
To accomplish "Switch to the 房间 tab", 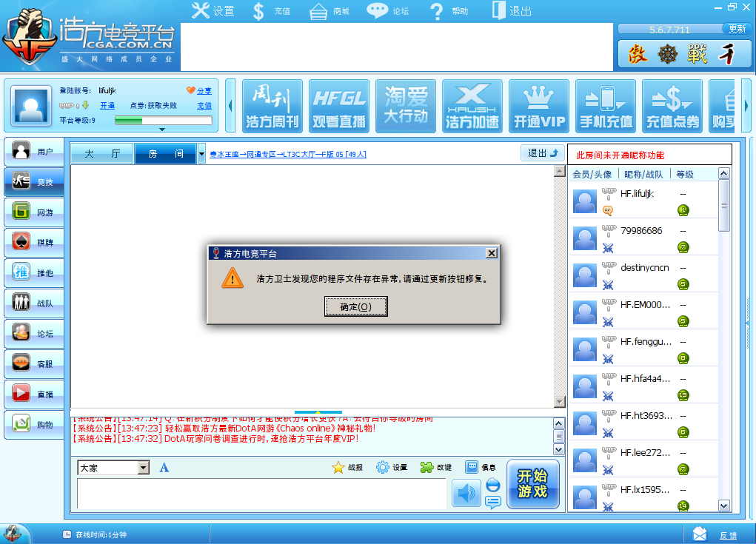I will click(x=165, y=154).
